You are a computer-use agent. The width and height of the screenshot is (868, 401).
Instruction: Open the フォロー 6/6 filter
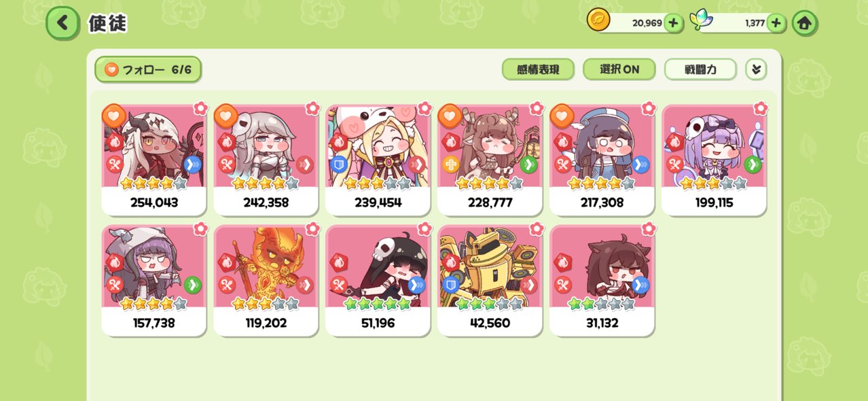(148, 69)
